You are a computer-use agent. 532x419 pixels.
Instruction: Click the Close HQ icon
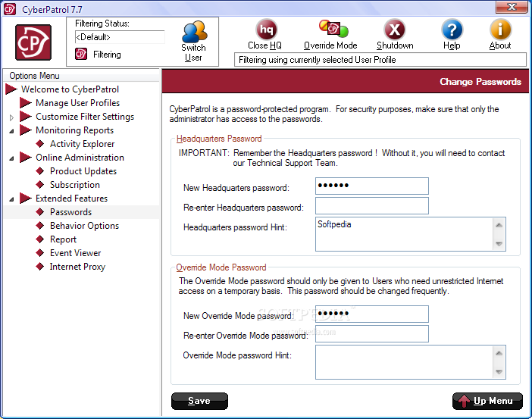coord(266,30)
